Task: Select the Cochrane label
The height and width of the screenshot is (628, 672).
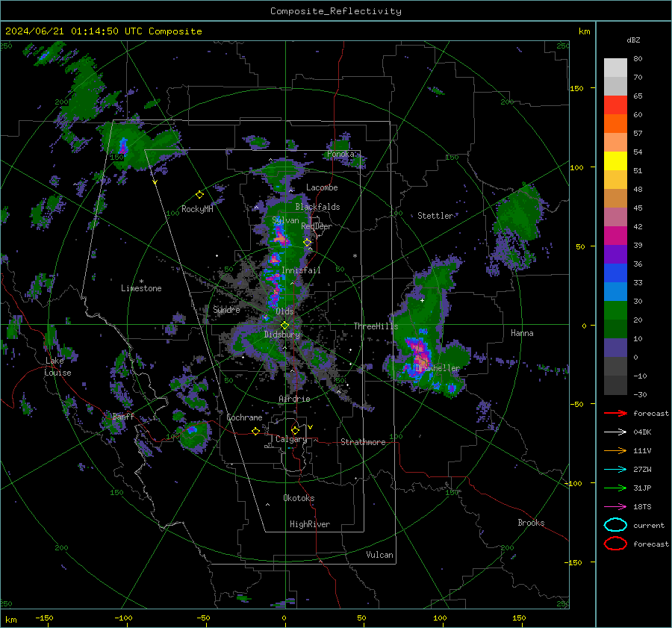Action: pyautogui.click(x=244, y=417)
